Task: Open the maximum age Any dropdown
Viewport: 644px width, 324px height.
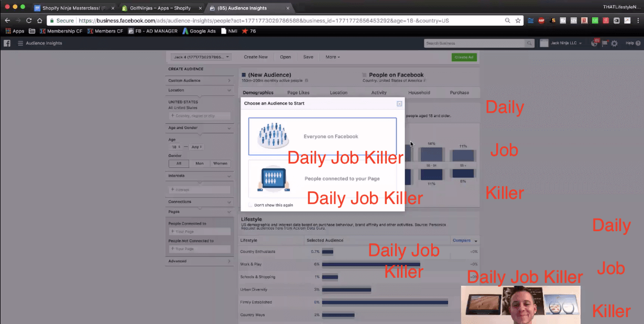Action: click(197, 147)
